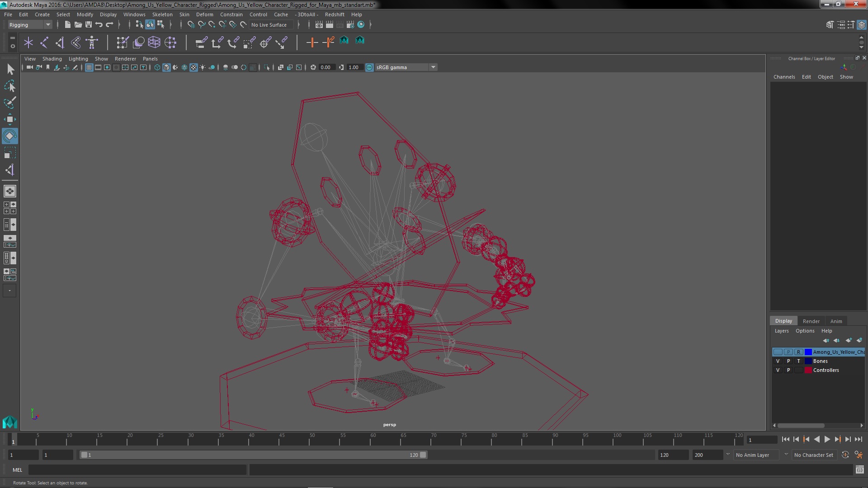Open the viewport Shading menu

point(52,59)
